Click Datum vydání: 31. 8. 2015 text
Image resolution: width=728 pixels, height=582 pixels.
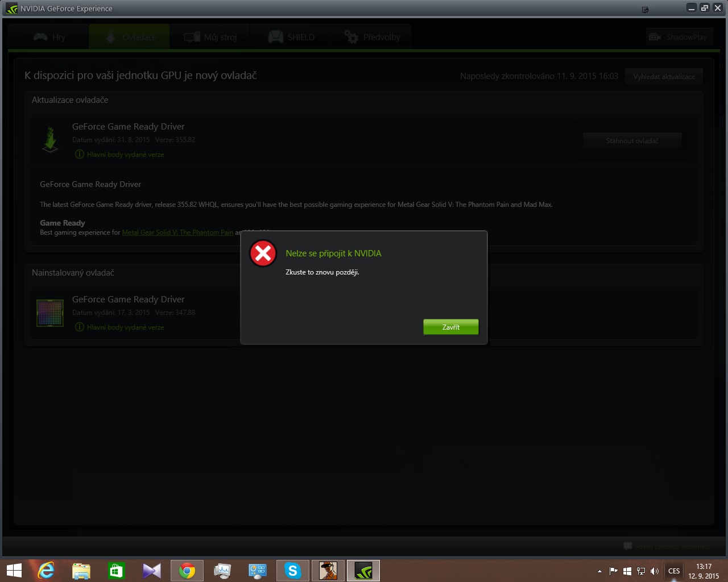[x=111, y=140]
